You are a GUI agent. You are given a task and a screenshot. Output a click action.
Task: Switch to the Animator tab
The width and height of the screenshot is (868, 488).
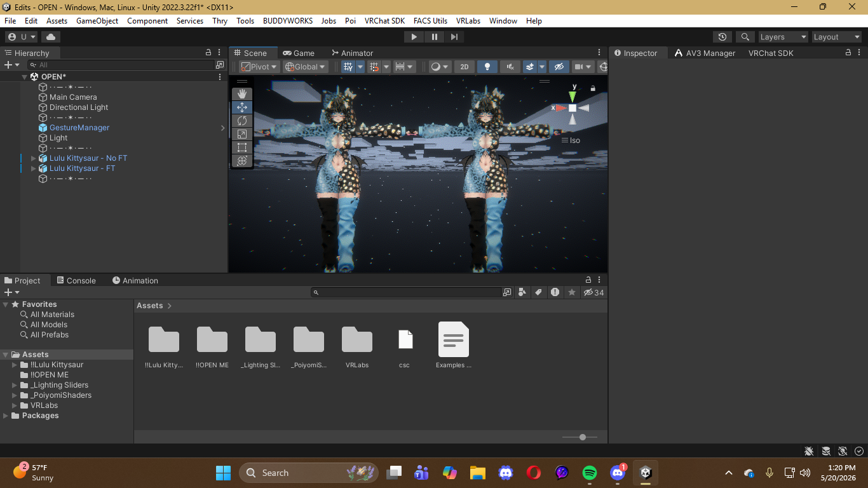(x=352, y=53)
